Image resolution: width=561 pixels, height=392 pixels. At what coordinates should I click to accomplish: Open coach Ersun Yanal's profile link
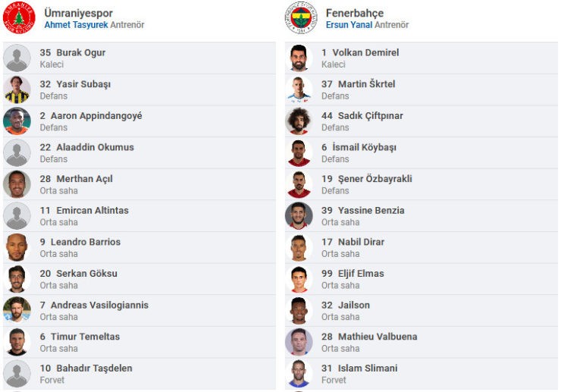(x=349, y=25)
